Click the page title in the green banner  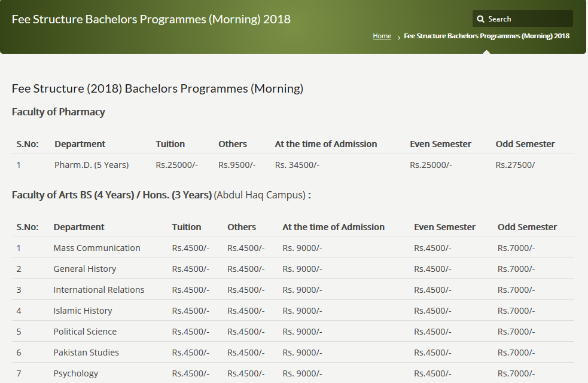pos(151,19)
